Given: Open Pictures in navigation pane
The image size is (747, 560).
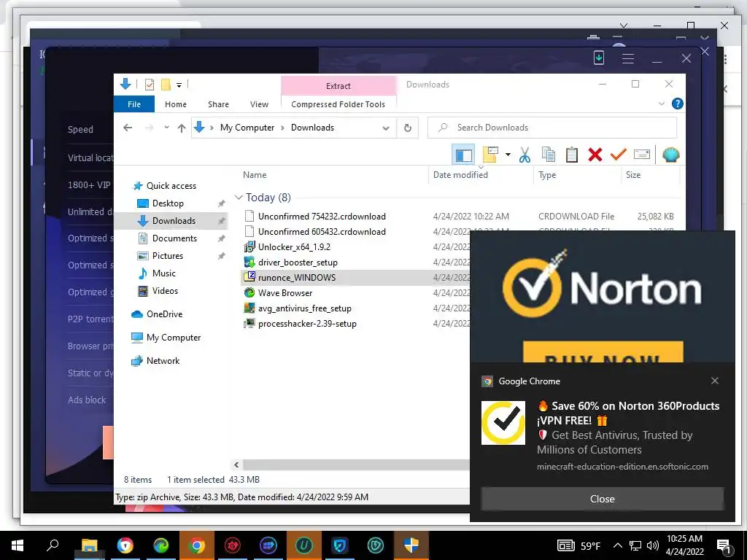Looking at the screenshot, I should [167, 256].
